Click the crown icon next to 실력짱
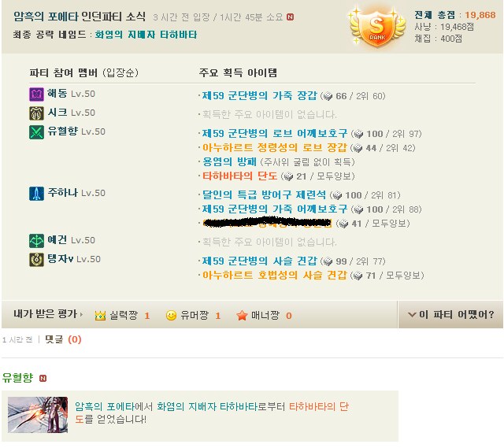 point(100,316)
